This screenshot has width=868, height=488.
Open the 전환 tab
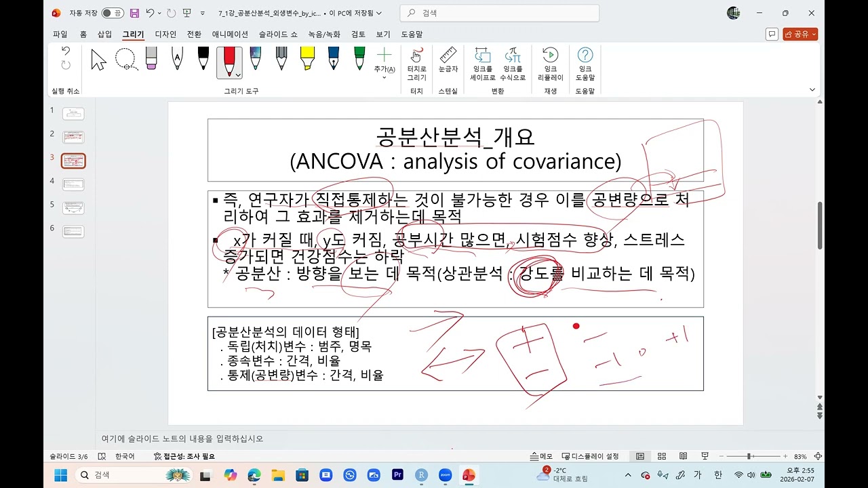pos(194,34)
